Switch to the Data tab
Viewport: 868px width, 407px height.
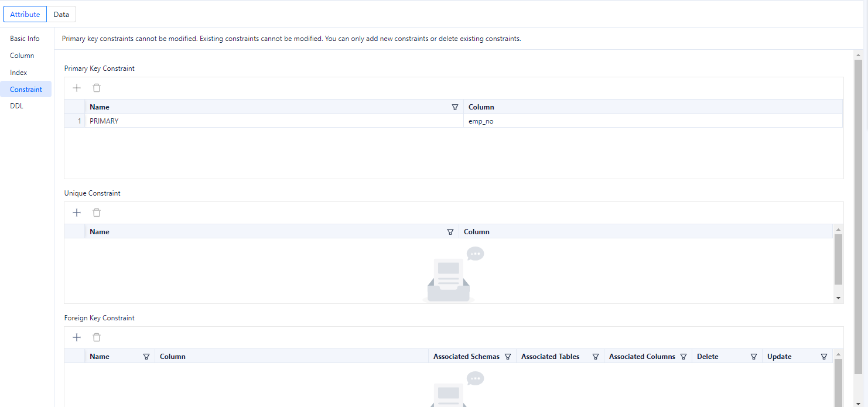tap(61, 14)
